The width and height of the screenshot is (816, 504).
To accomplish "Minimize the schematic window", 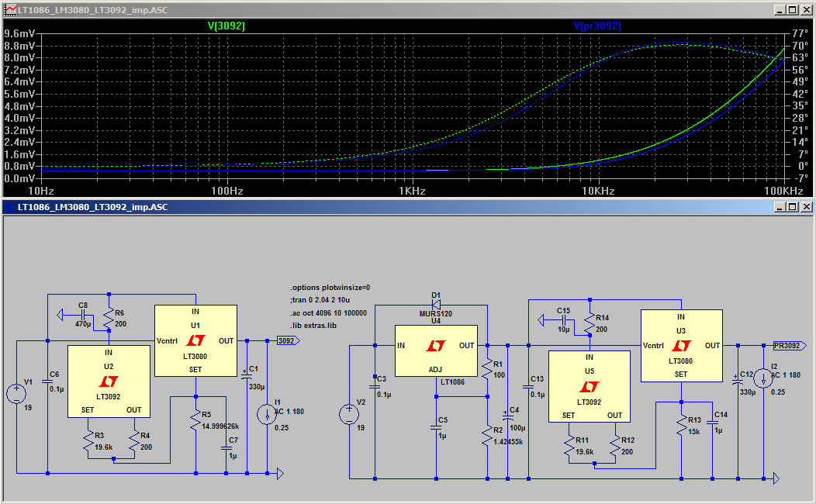I will point(779,207).
